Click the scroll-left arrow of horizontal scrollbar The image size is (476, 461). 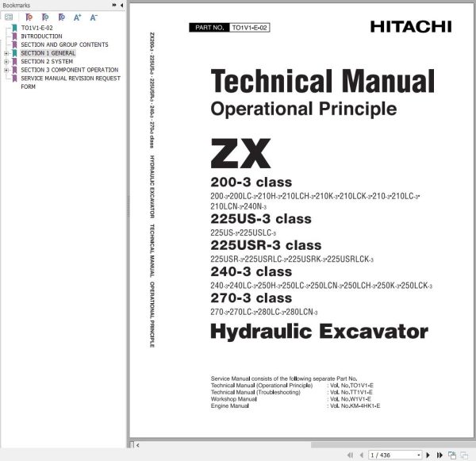point(138,445)
